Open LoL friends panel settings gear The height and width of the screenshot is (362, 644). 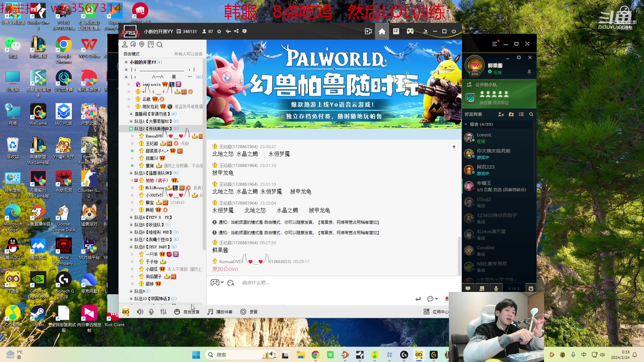point(519,58)
